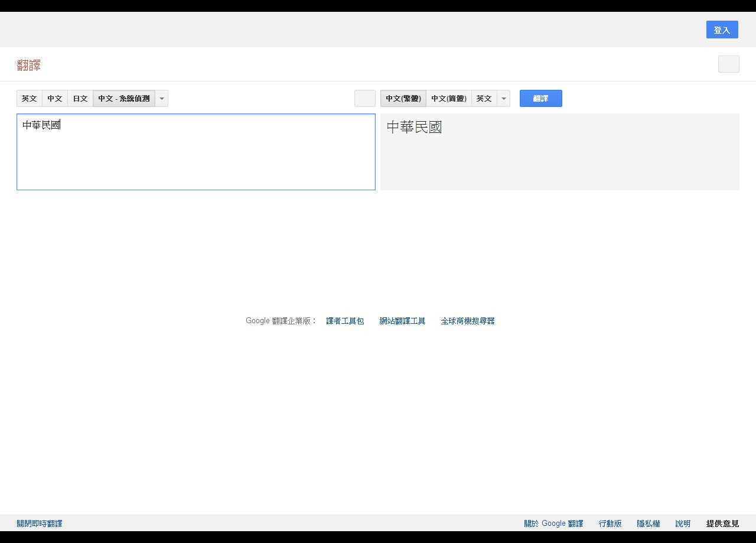This screenshot has height=543, width=756.
Task: Click 關閉即時翻譯 to disable instant translation
Action: [40, 524]
